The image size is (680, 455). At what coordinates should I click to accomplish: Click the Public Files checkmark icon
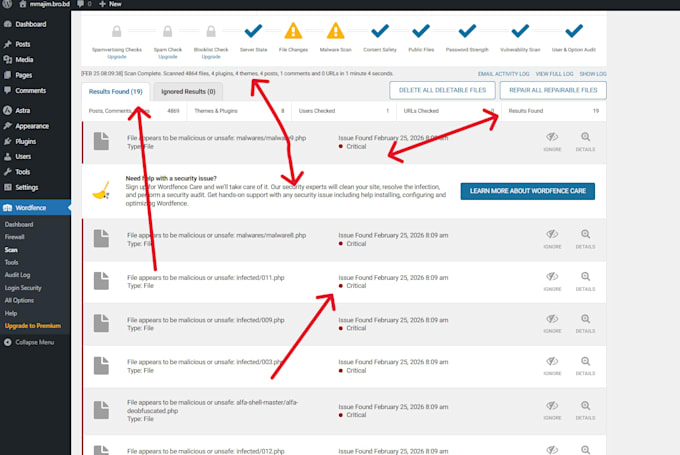[x=421, y=31]
